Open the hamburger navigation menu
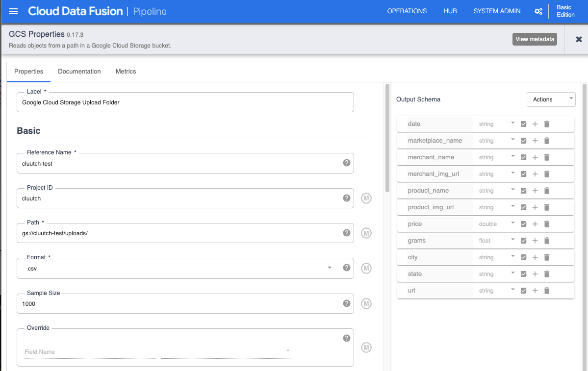This screenshot has width=588, height=371. (x=14, y=11)
